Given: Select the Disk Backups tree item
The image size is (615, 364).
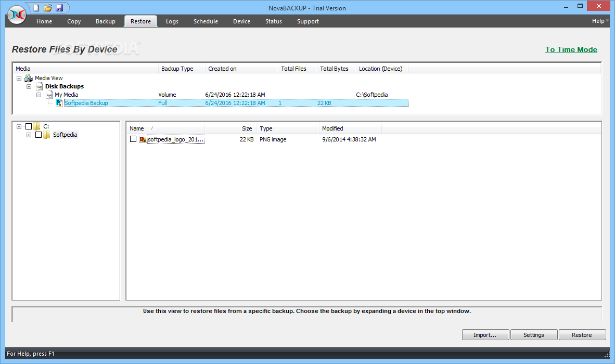Looking at the screenshot, I should pyautogui.click(x=65, y=86).
